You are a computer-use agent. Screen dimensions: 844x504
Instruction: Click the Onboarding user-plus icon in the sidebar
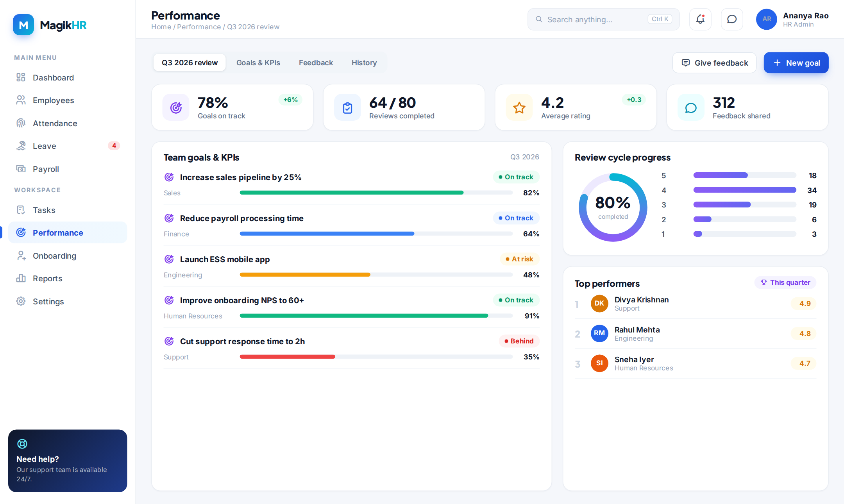point(21,256)
